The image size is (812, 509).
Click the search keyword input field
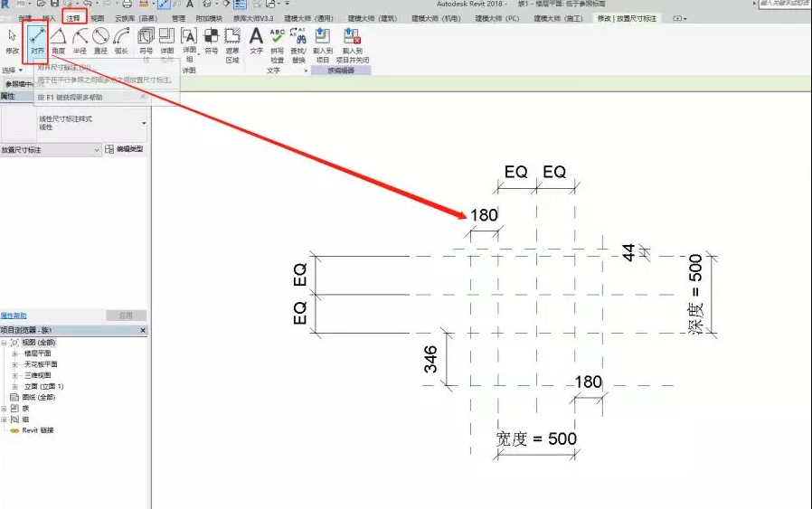785,4
